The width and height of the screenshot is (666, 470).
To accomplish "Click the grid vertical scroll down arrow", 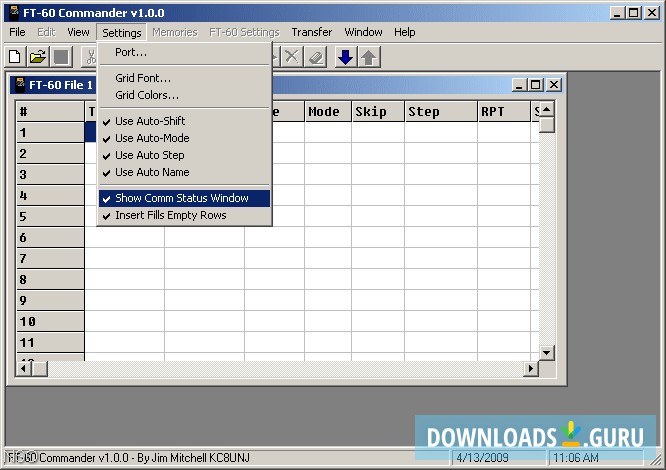I will 547,353.
